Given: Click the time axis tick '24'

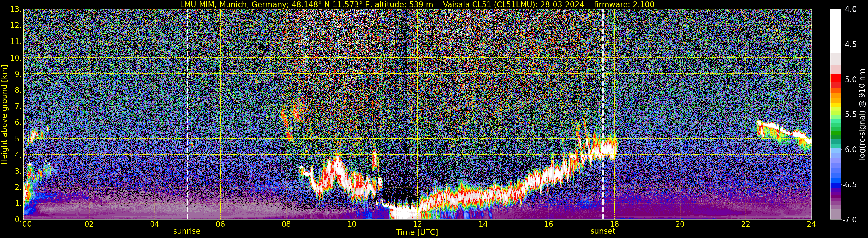Looking at the screenshot, I should 811,224.
